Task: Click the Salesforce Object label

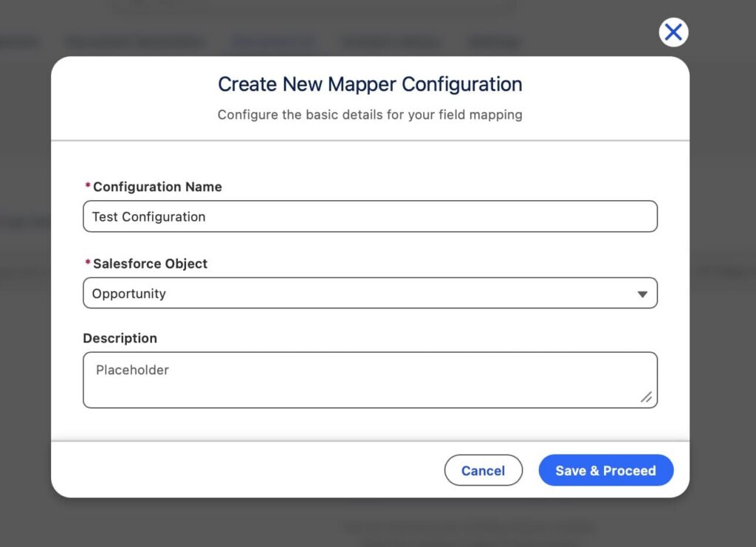Action: [x=150, y=264]
